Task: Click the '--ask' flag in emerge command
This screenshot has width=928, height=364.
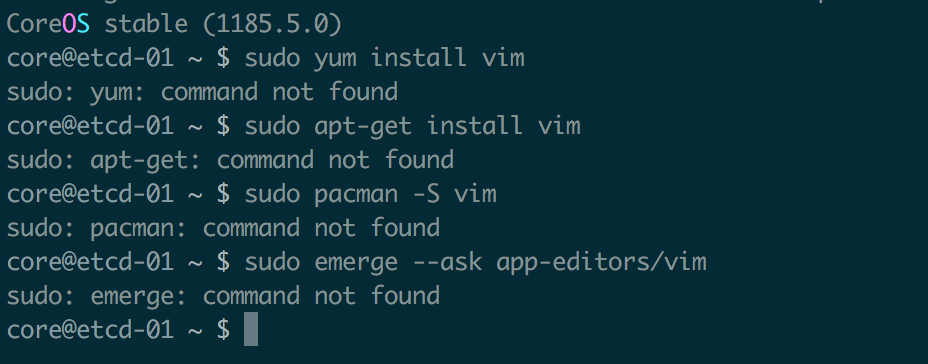Action: [x=447, y=262]
